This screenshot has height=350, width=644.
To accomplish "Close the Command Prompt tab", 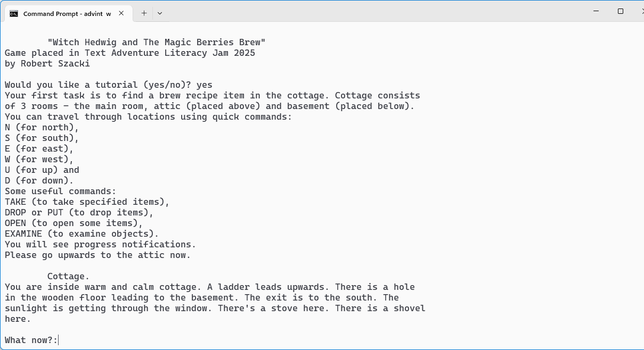I will (x=121, y=13).
